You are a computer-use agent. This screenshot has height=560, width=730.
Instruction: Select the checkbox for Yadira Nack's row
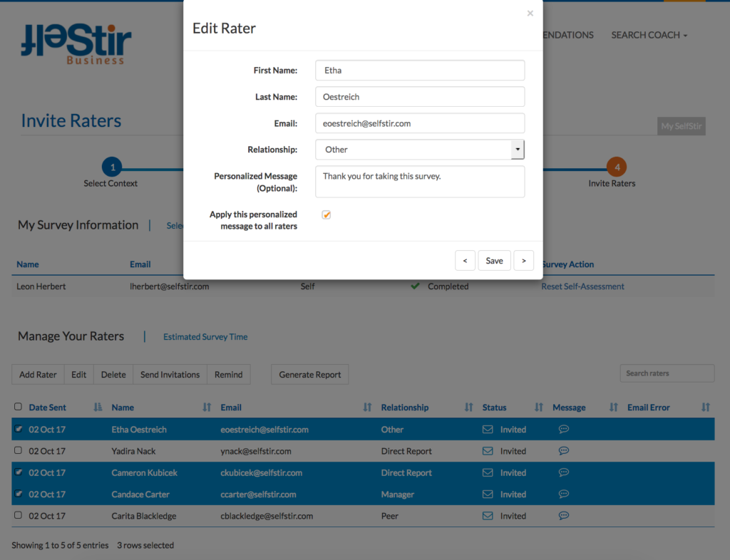19,451
